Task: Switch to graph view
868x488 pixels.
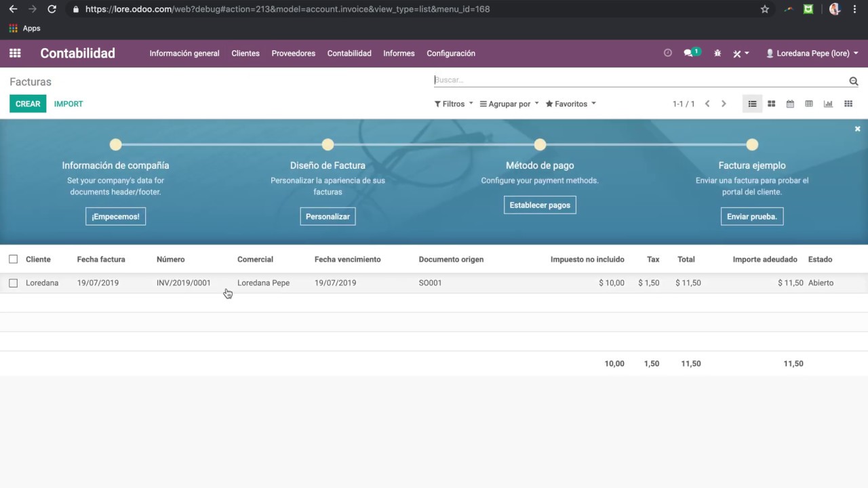Action: coord(828,104)
